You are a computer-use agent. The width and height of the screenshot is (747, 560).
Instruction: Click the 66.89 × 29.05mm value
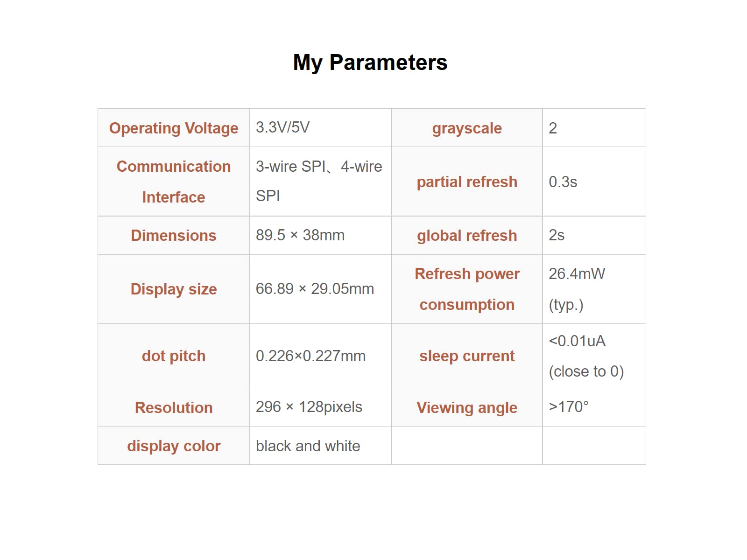pyautogui.click(x=315, y=289)
